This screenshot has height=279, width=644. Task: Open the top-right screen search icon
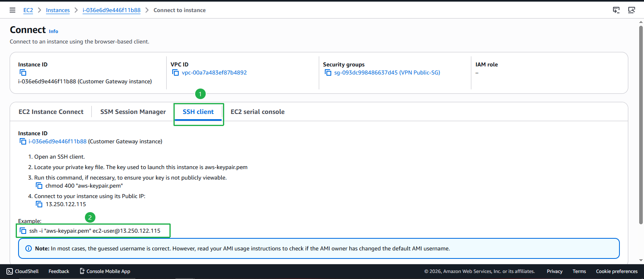click(x=632, y=10)
